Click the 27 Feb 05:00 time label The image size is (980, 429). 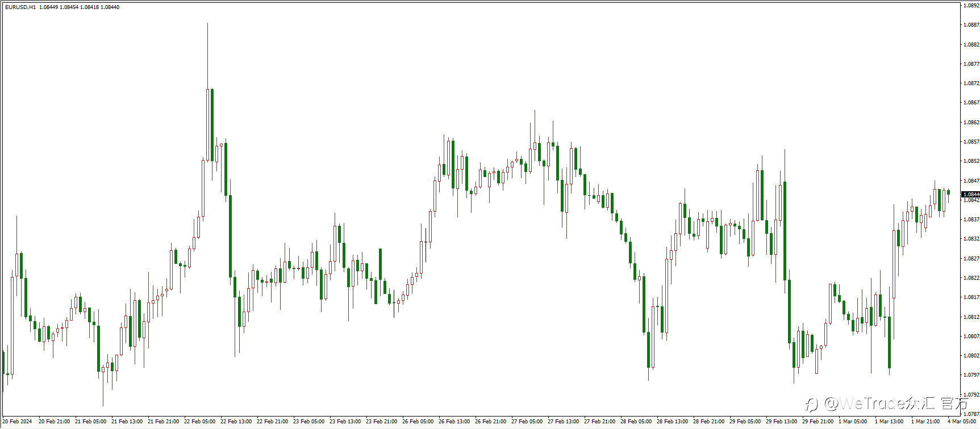tap(527, 422)
